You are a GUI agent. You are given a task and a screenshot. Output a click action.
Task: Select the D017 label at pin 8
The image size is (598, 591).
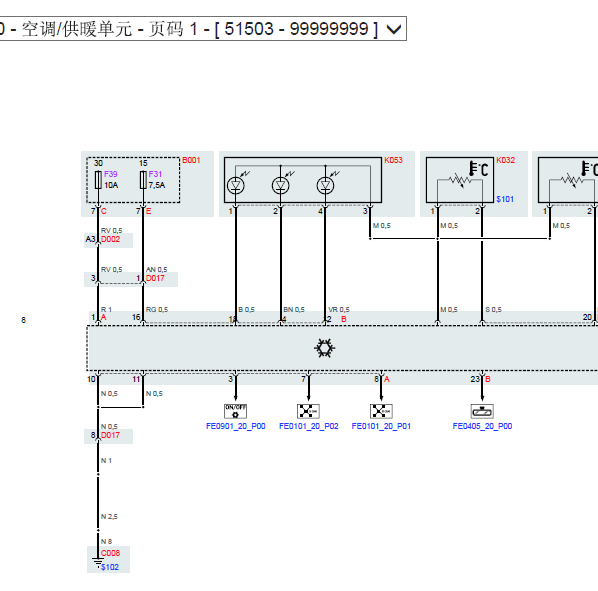point(110,435)
